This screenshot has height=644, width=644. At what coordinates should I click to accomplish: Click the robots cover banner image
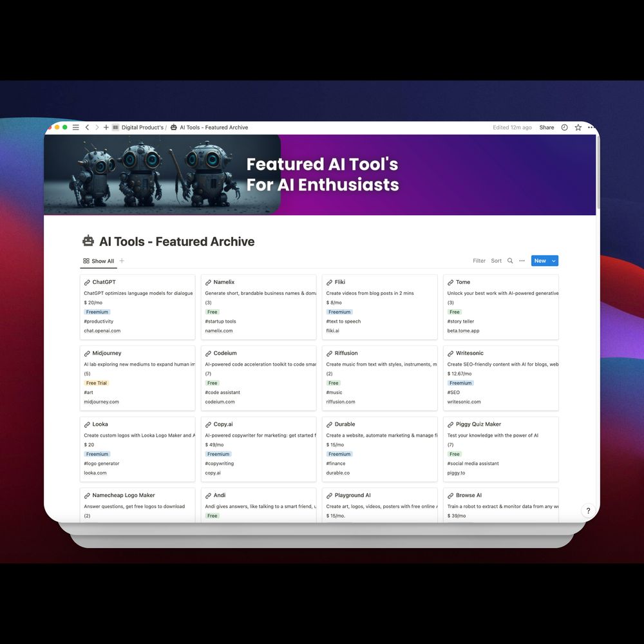[x=162, y=174]
